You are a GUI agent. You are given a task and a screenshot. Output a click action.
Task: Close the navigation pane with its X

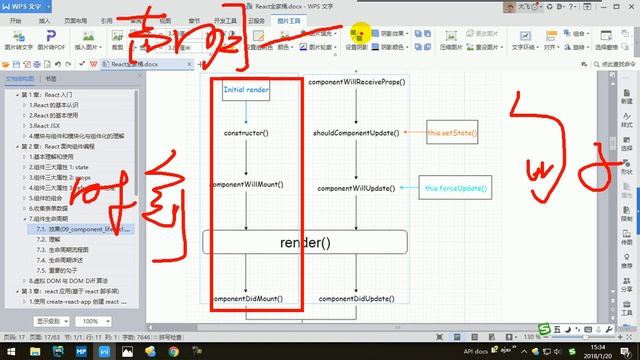pos(140,76)
